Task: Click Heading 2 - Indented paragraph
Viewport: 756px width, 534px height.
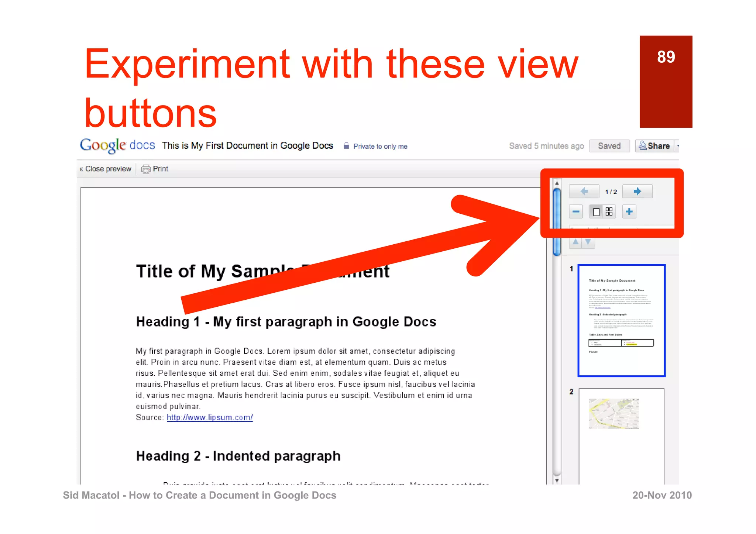Action: pos(238,456)
